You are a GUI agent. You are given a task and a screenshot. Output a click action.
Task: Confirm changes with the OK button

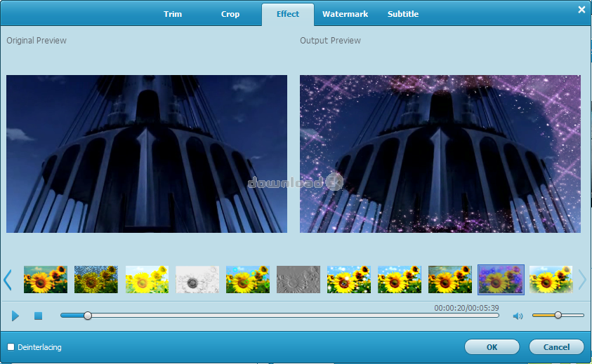(x=492, y=347)
